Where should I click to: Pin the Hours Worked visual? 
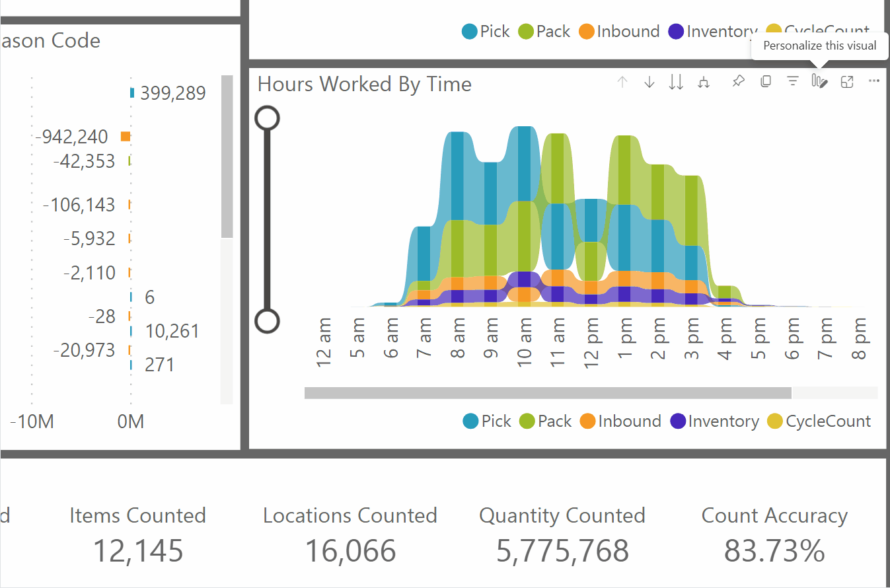(x=739, y=82)
